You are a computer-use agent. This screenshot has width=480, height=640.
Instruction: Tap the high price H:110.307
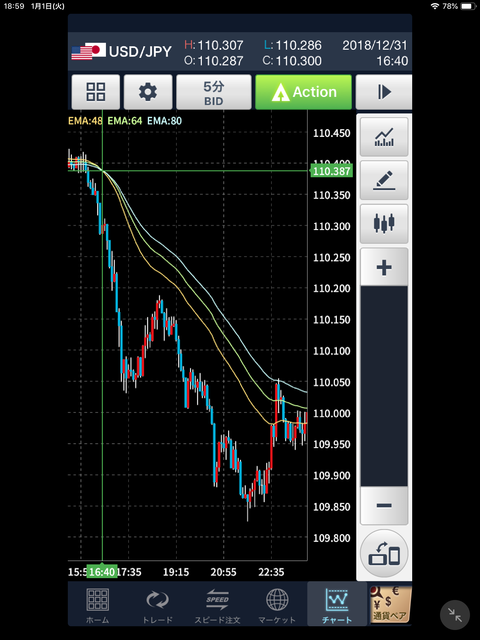(214, 45)
